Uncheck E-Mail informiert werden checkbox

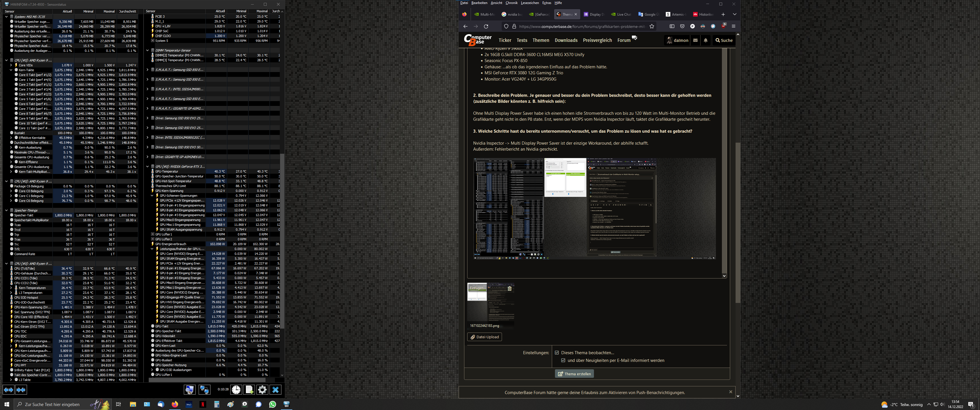click(x=563, y=360)
